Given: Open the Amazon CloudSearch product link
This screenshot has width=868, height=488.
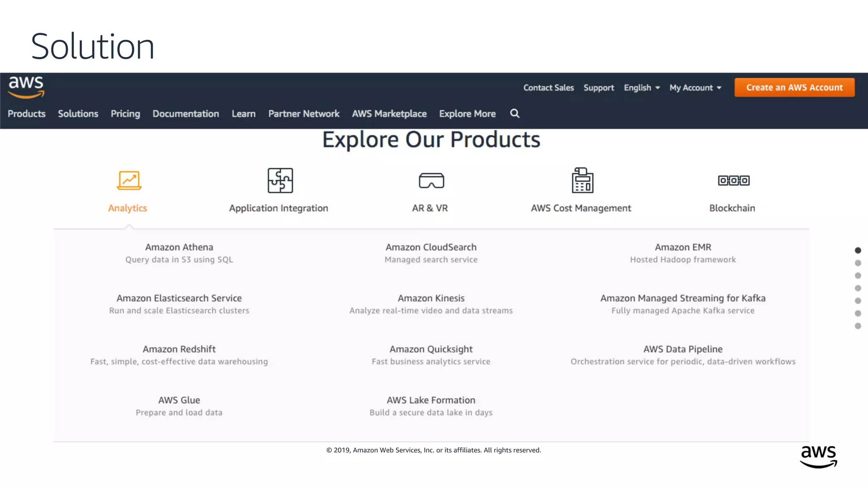Looking at the screenshot, I should coord(431,247).
